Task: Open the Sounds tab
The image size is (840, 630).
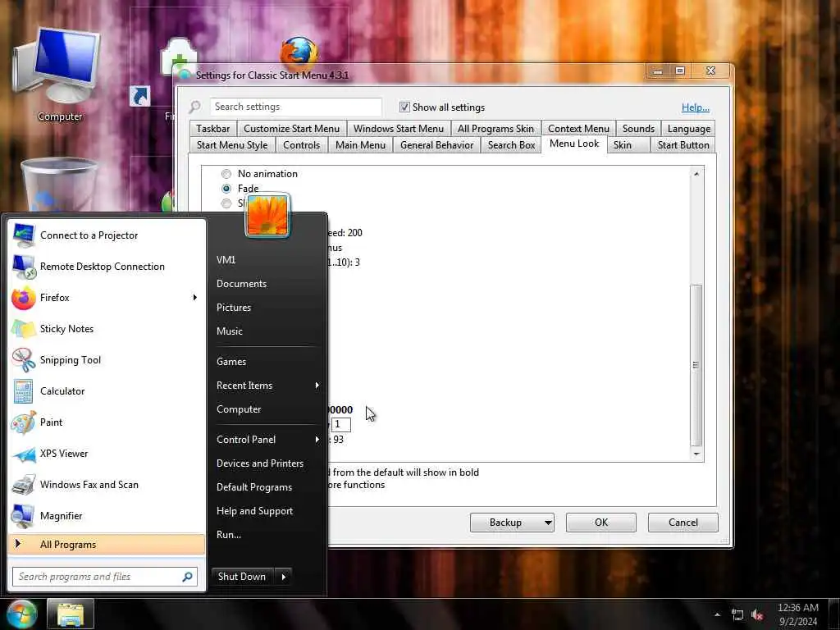Action: pyautogui.click(x=638, y=129)
